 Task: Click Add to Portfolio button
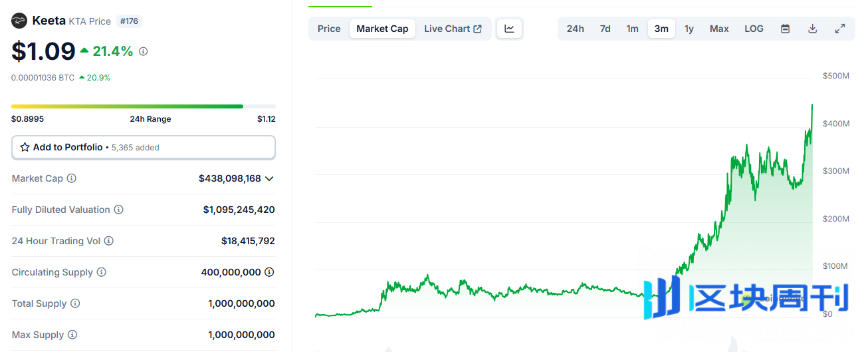click(x=144, y=147)
